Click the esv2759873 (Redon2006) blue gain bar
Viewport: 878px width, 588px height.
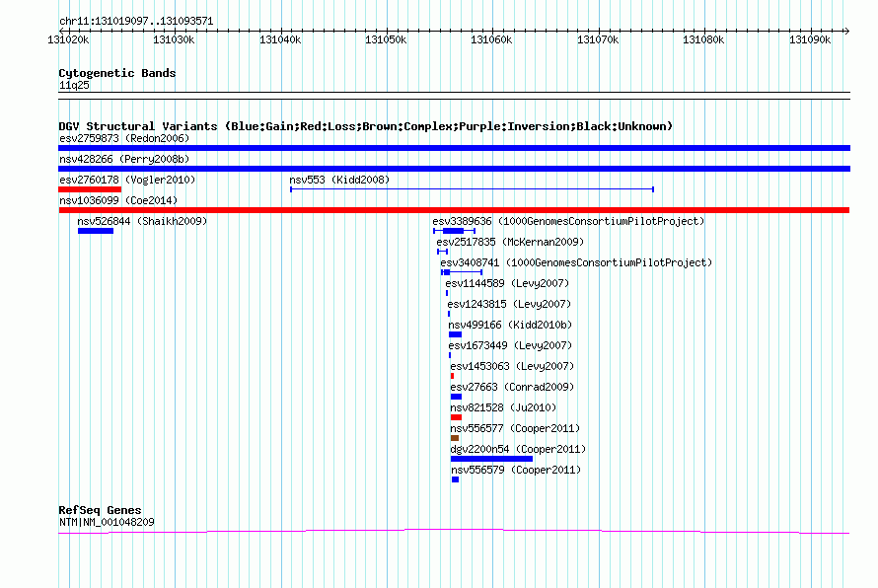point(454,148)
